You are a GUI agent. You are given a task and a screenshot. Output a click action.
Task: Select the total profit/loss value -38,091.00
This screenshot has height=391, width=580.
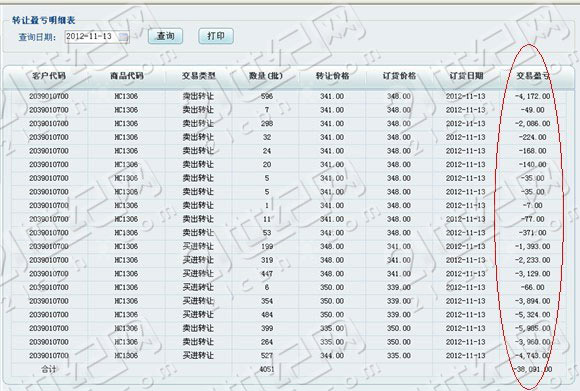coord(533,369)
